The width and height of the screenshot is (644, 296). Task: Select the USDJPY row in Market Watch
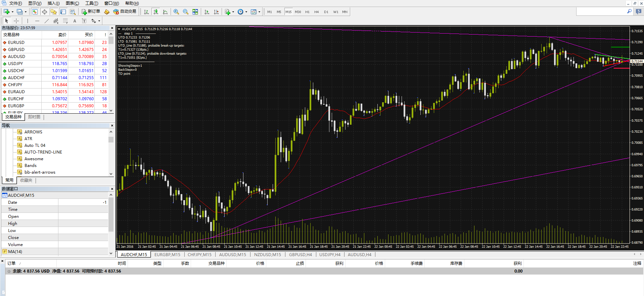pos(55,64)
